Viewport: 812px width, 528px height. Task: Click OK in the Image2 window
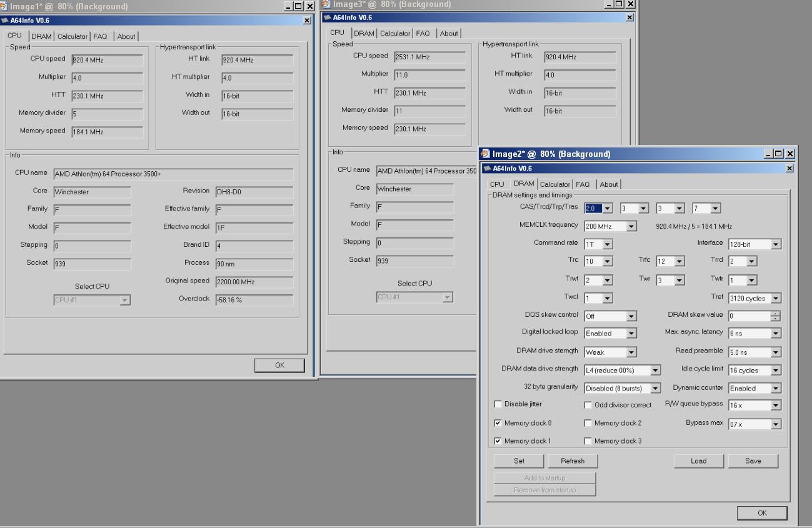(762, 513)
